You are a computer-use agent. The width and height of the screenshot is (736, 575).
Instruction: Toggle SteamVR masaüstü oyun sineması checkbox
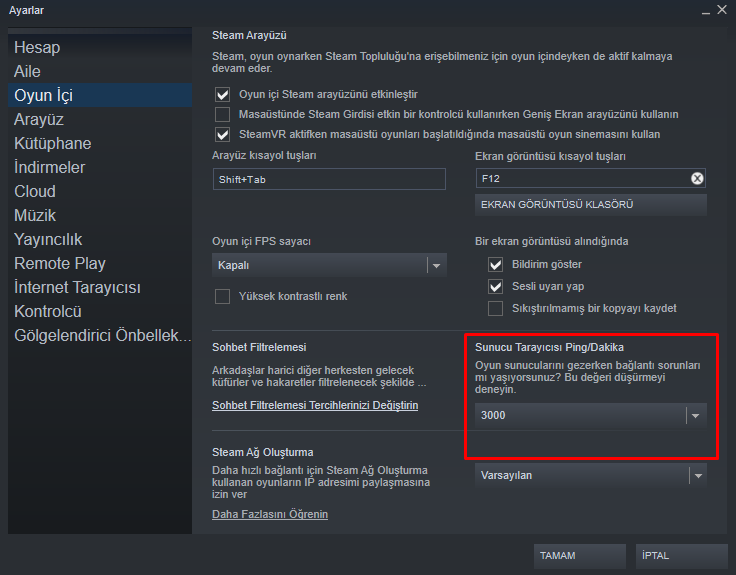(222, 135)
